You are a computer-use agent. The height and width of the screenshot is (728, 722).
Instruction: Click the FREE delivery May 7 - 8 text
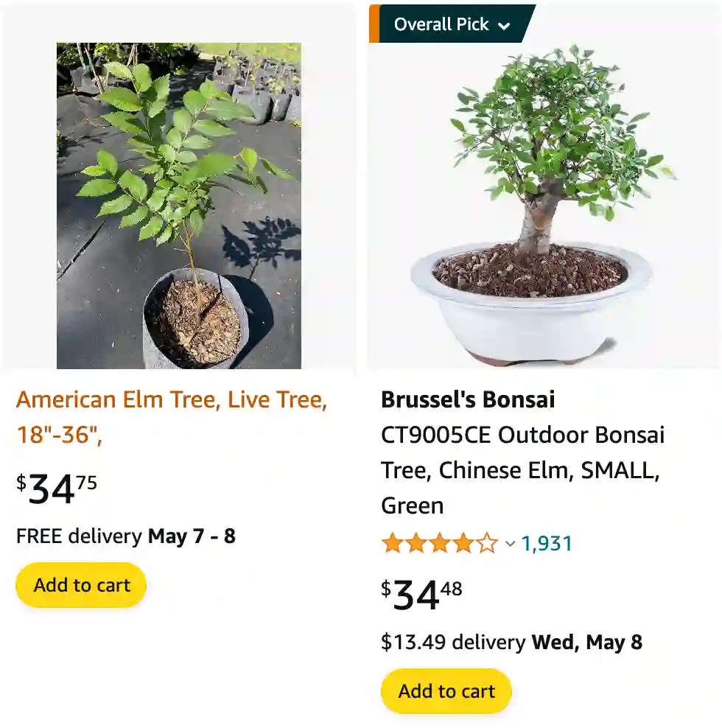(126, 536)
